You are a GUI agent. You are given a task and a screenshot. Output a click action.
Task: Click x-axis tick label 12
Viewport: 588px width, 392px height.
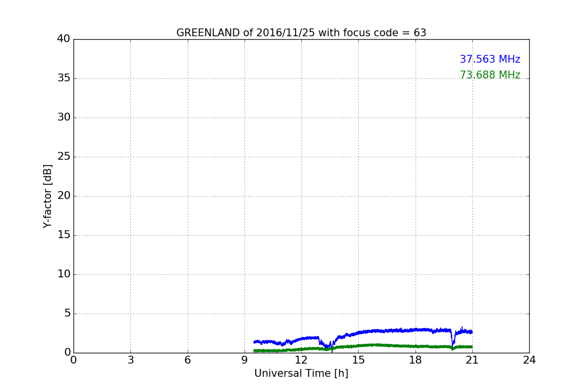[x=301, y=360]
